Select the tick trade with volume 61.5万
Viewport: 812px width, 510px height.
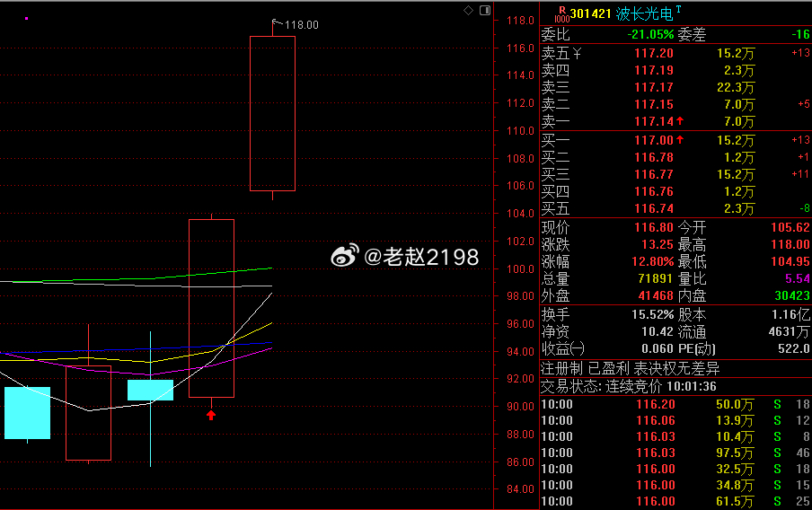click(x=675, y=501)
